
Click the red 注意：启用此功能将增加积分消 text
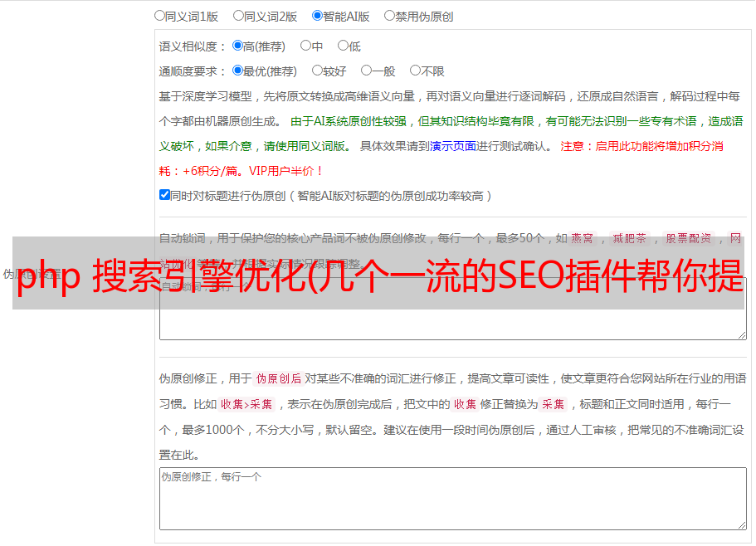click(x=641, y=146)
